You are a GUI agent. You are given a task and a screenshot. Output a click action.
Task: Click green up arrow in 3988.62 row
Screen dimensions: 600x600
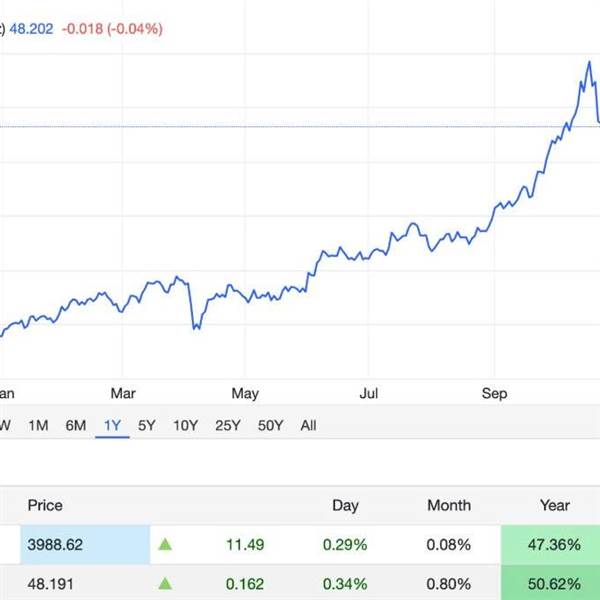point(165,545)
